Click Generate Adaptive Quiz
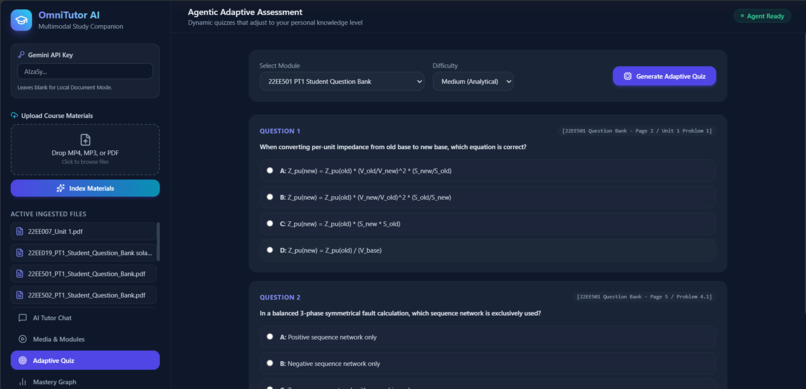This screenshot has width=806, height=389. [664, 76]
